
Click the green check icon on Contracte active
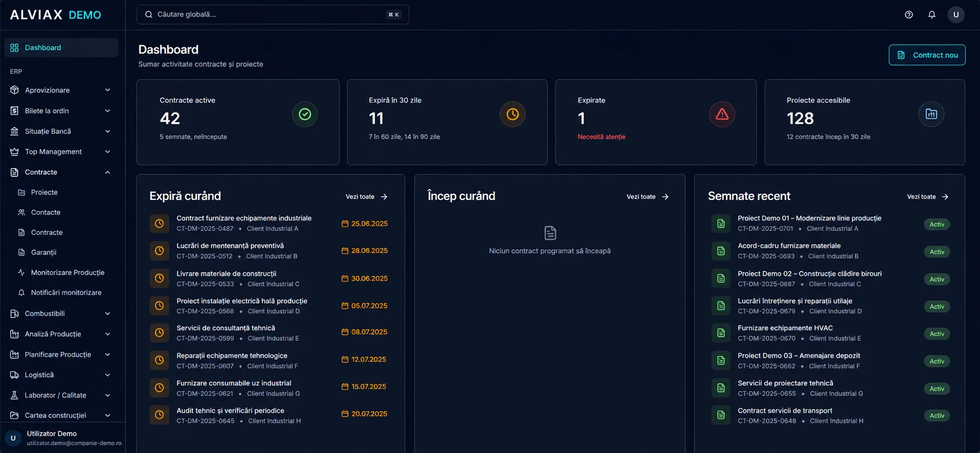click(305, 114)
